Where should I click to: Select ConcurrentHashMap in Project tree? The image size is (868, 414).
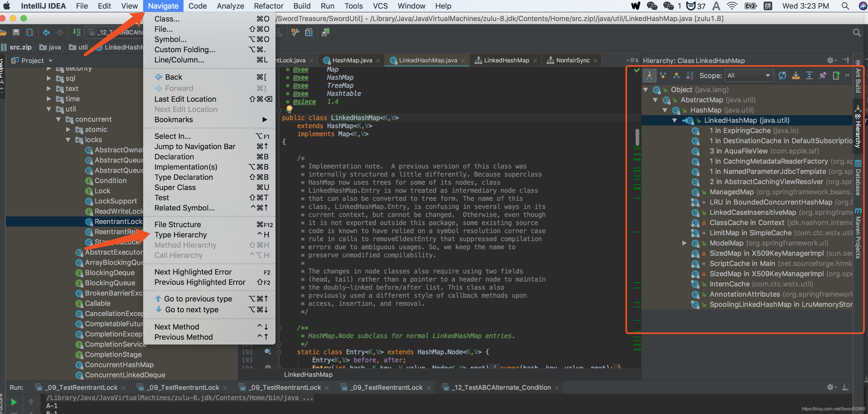point(114,365)
